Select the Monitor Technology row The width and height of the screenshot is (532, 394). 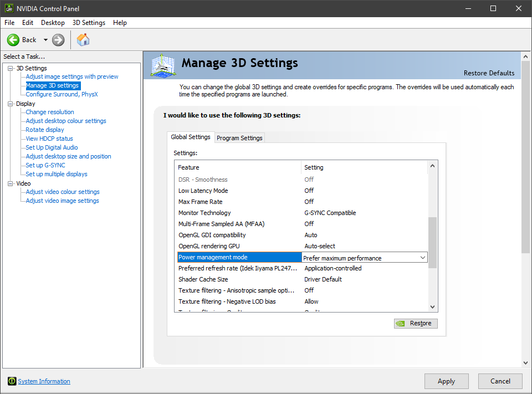301,213
